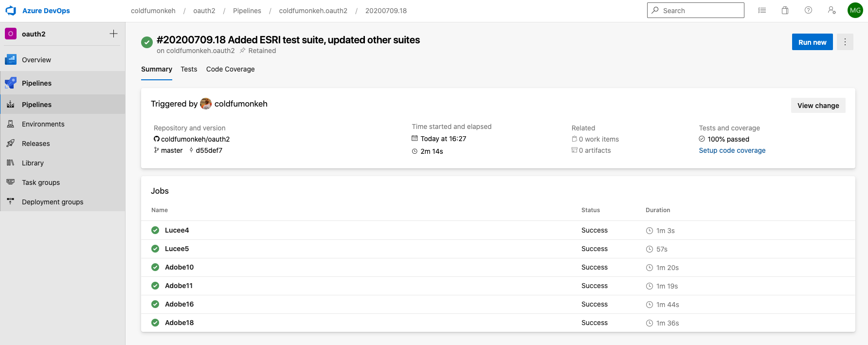Screen dimensions: 868x345
Task: Click the Pipelines rocket hub icon
Action: click(x=11, y=83)
